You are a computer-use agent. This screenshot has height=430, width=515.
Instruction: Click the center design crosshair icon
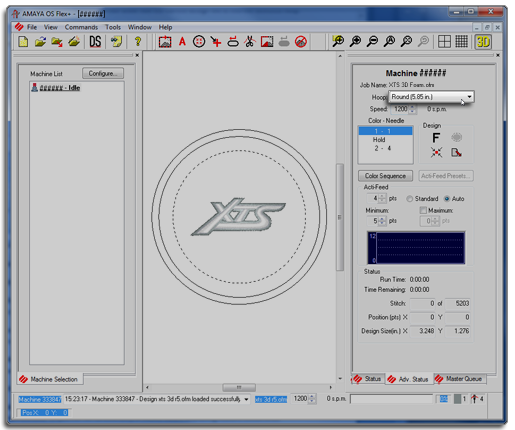click(x=436, y=152)
